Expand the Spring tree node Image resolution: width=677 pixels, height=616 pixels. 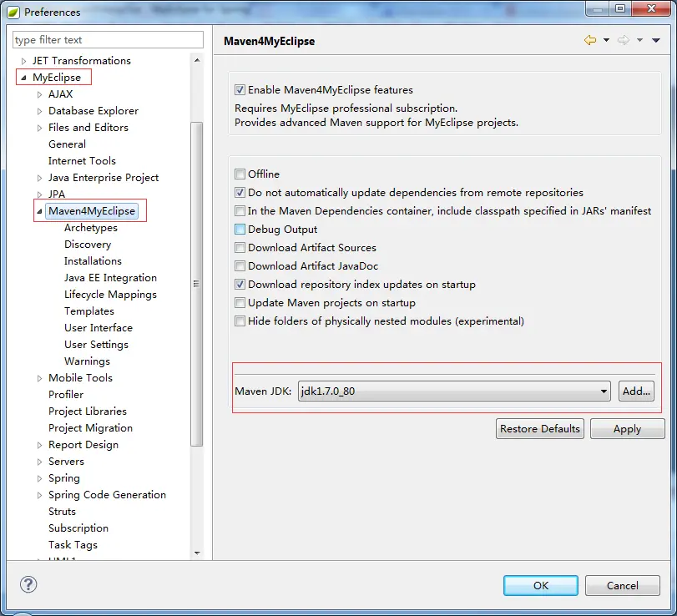[40, 479]
